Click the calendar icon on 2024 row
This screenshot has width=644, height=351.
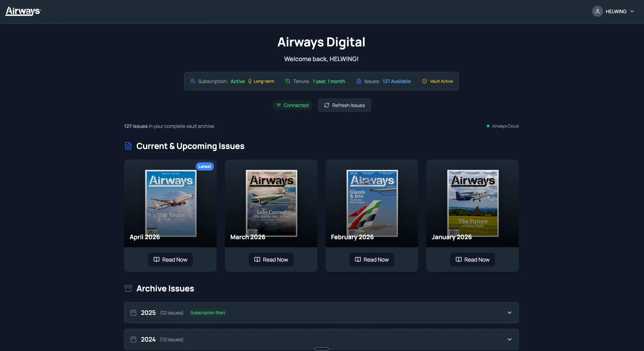[133, 339]
